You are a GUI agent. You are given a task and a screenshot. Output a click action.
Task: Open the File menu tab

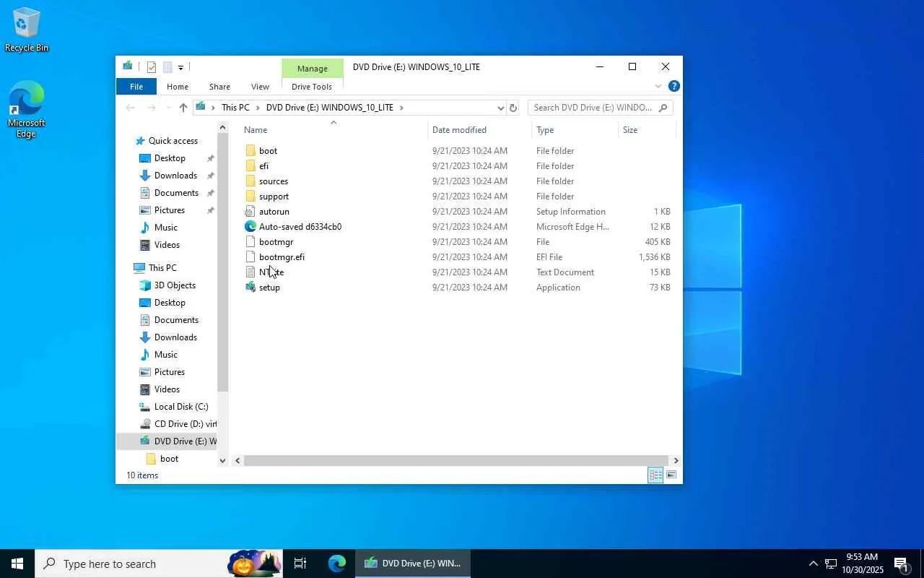point(136,87)
